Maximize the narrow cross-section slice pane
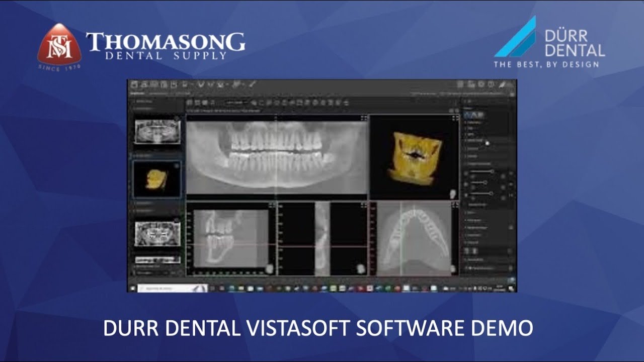 364,205
